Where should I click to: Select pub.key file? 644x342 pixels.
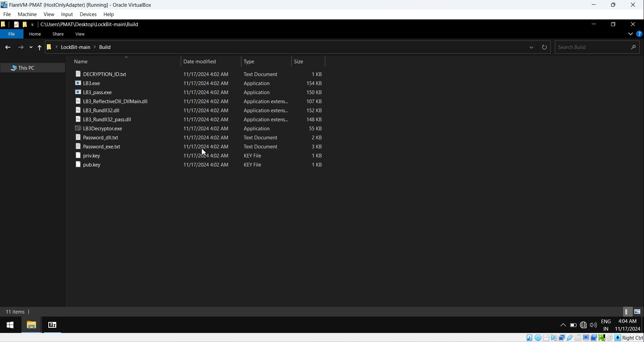[92, 164]
